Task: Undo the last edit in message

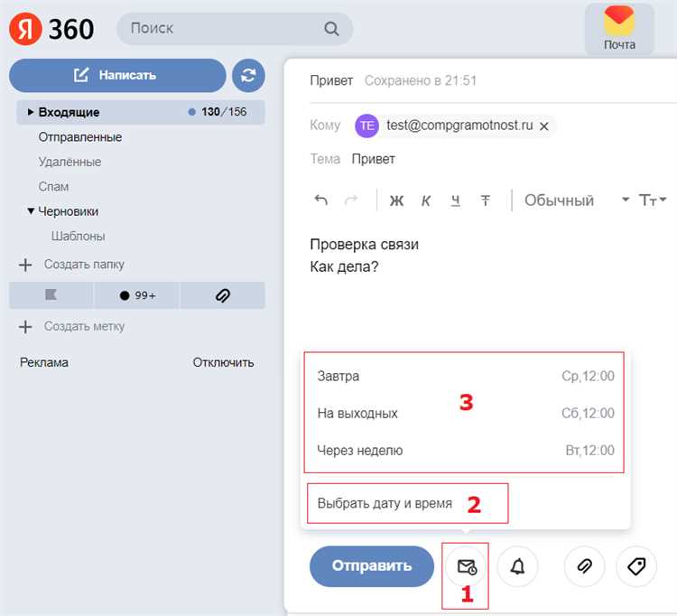Action: click(320, 200)
